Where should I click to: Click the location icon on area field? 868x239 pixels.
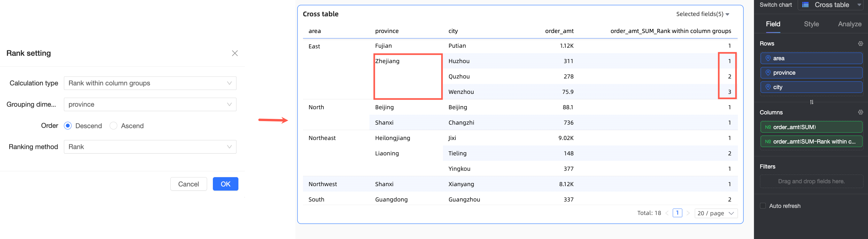(768, 58)
